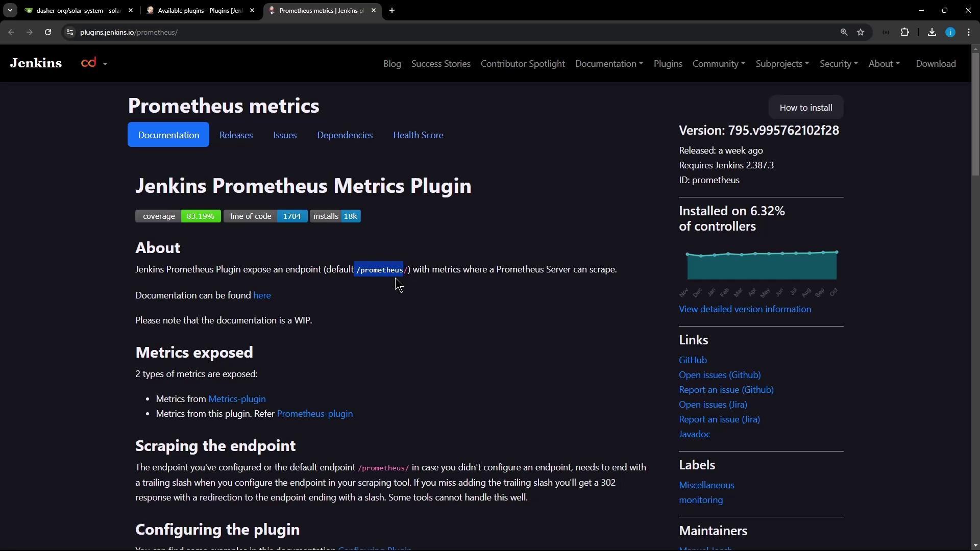Open View detailed version information link
The width and height of the screenshot is (980, 551).
pos(745,309)
